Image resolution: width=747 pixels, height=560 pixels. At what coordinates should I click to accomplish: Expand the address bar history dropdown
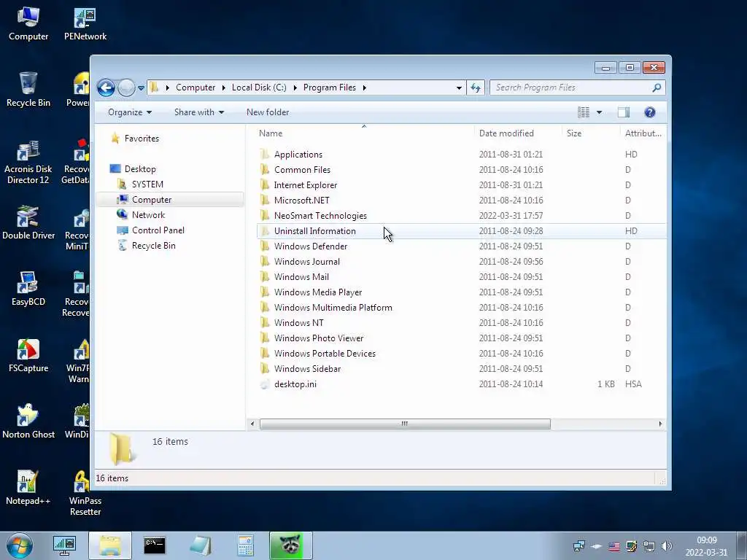(x=459, y=88)
